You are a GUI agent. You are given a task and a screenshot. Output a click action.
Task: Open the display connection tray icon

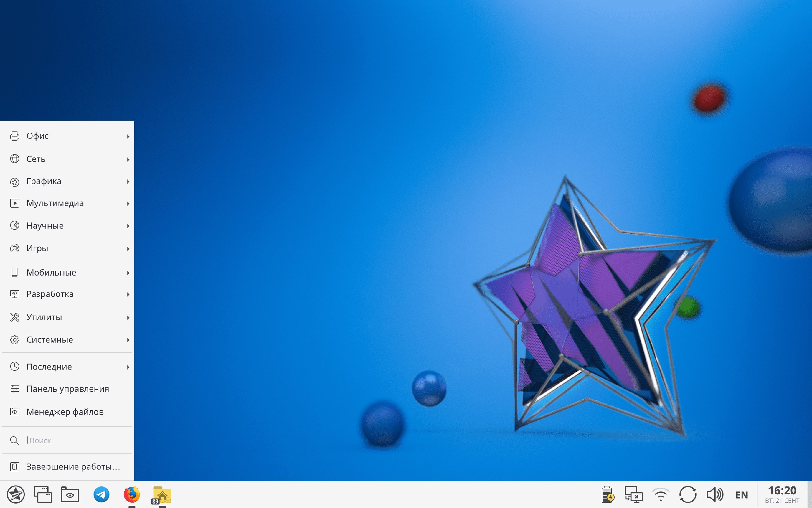click(633, 495)
